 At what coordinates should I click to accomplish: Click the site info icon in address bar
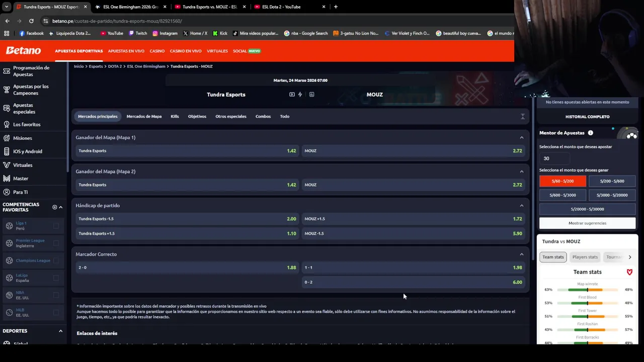[x=46, y=21]
